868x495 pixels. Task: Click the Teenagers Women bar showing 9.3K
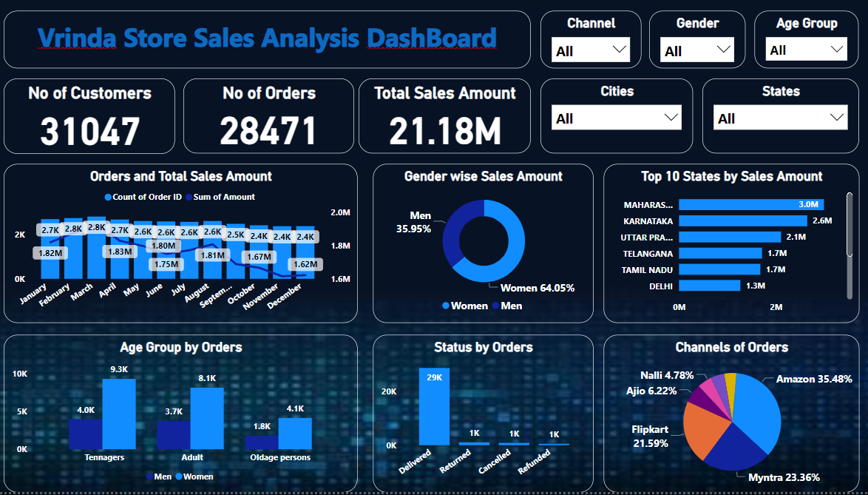[119, 414]
